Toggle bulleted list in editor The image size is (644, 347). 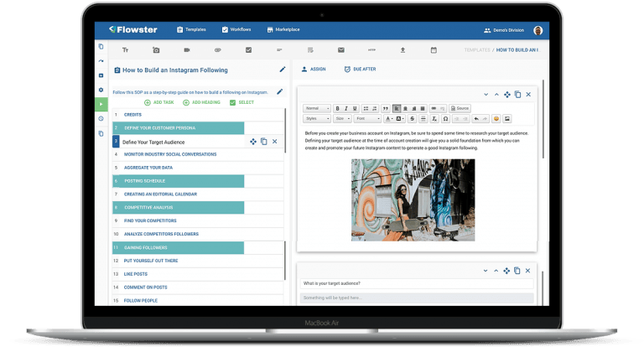(x=366, y=108)
